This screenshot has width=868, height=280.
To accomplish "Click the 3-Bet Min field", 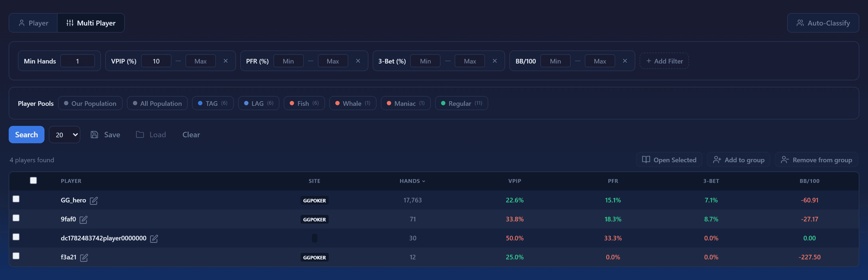I will [x=425, y=61].
